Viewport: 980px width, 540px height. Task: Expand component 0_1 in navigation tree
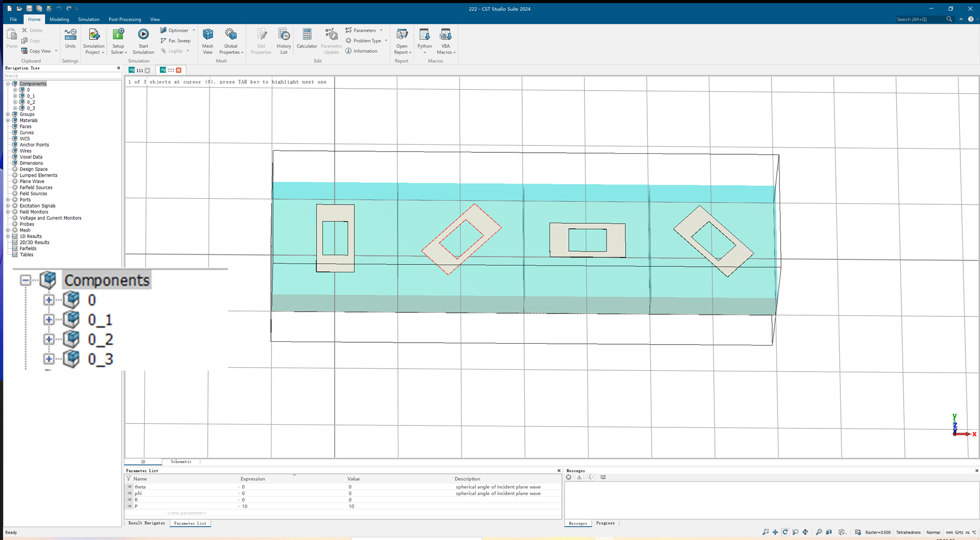(x=15, y=96)
